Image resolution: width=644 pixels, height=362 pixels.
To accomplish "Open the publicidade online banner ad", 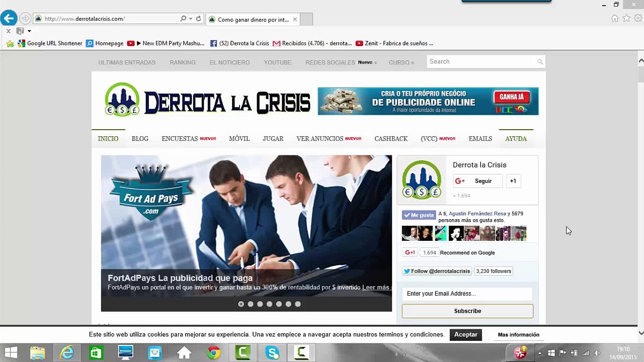I will pos(428,101).
